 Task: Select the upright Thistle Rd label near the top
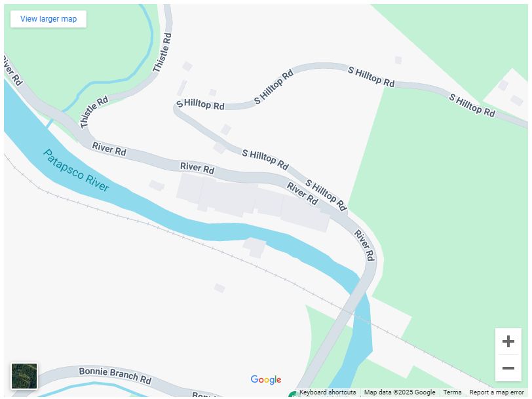162,52
